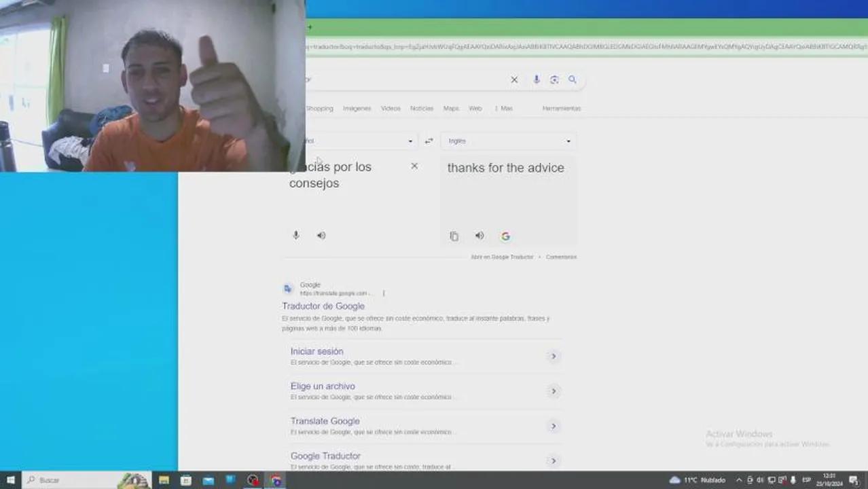Viewport: 868px width, 489px height.
Task: Select the Web results tab
Action: 475,109
